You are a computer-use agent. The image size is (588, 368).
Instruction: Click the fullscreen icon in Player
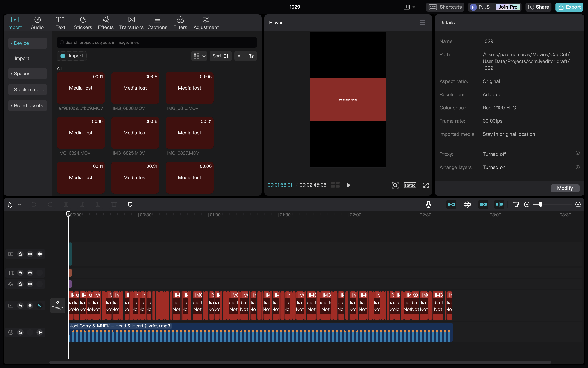(426, 185)
